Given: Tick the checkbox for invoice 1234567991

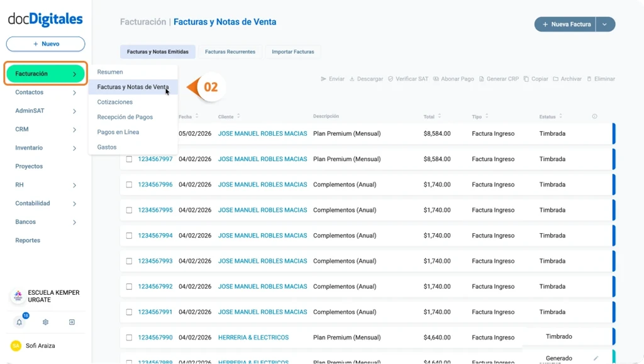Looking at the screenshot, I should pos(129,312).
